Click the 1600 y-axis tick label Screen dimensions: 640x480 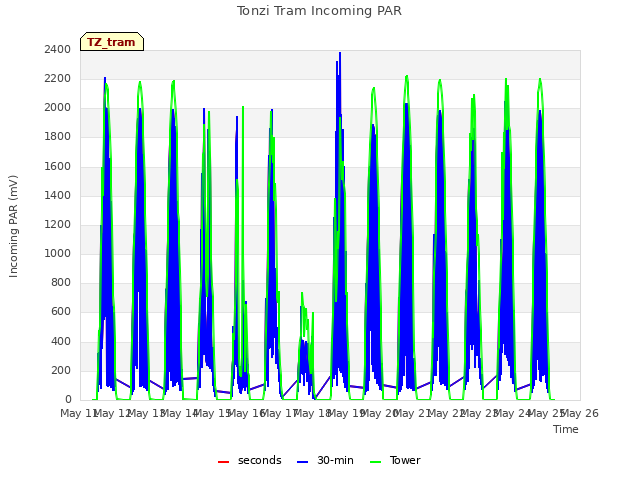58,166
